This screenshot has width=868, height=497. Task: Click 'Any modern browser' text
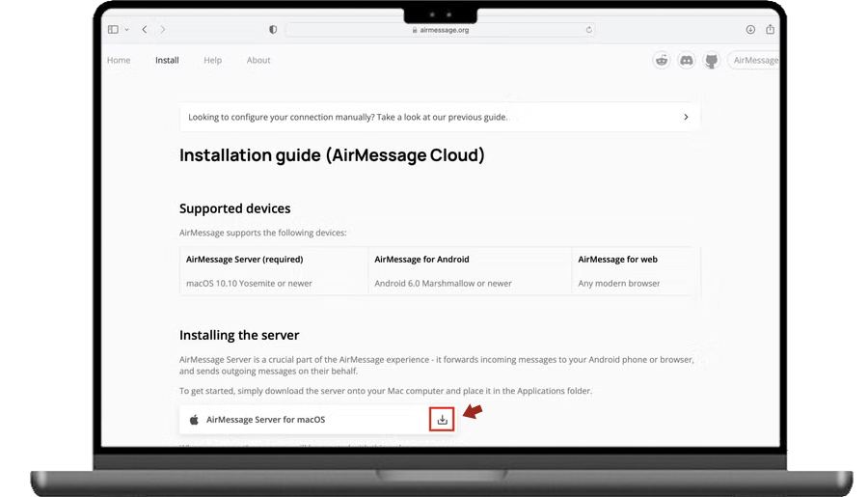[x=619, y=283]
